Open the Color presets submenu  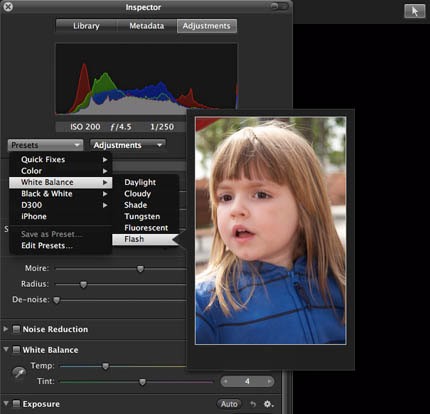pyautogui.click(x=60, y=171)
